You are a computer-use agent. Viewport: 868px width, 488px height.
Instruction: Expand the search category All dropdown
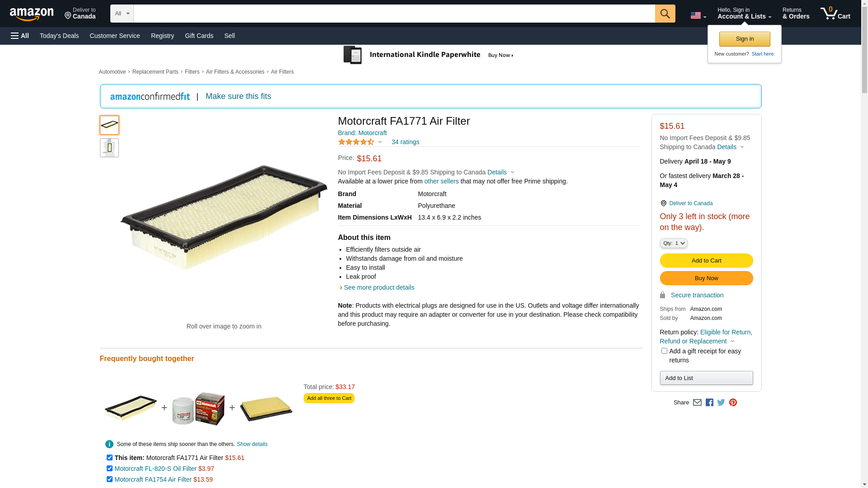pyautogui.click(x=122, y=14)
